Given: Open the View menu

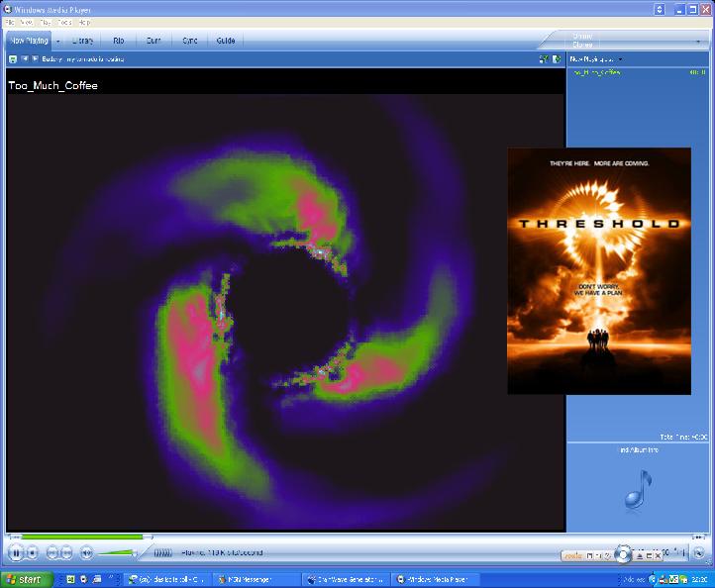Looking at the screenshot, I should [x=27, y=22].
